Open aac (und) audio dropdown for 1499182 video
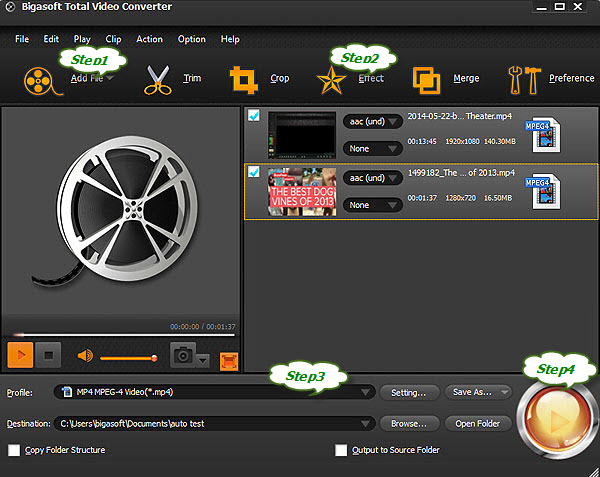This screenshot has height=477, width=600. tap(373, 178)
